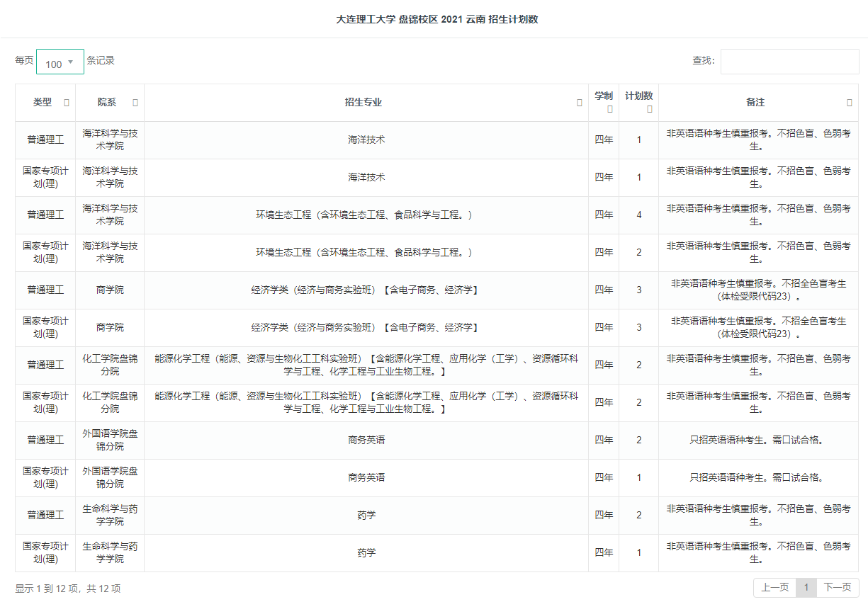Image resolution: width=868 pixels, height=614 pixels.
Task: Click plan count 4 in the 环境生态工程 row
Action: (639, 215)
